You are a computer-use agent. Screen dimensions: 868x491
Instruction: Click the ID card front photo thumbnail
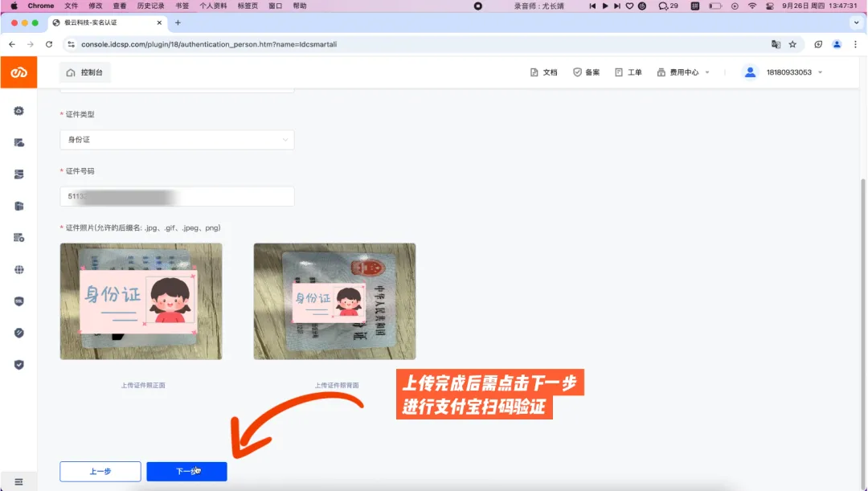[x=141, y=301]
